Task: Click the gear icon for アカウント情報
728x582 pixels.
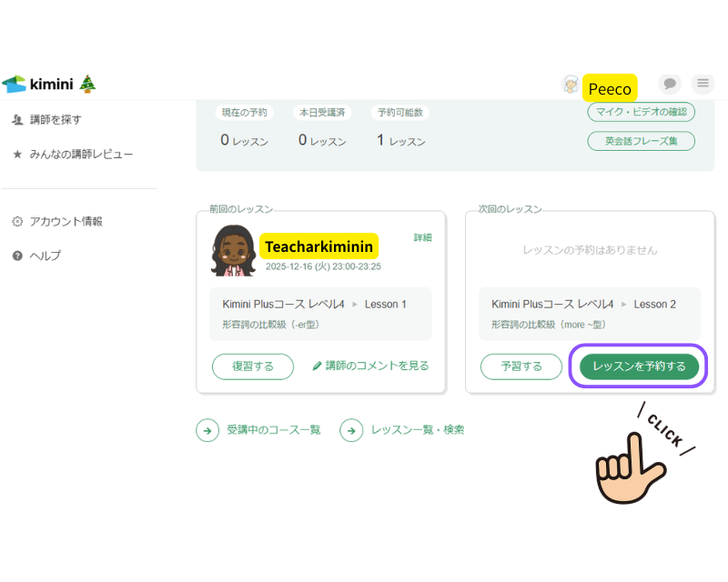Action: tap(17, 222)
